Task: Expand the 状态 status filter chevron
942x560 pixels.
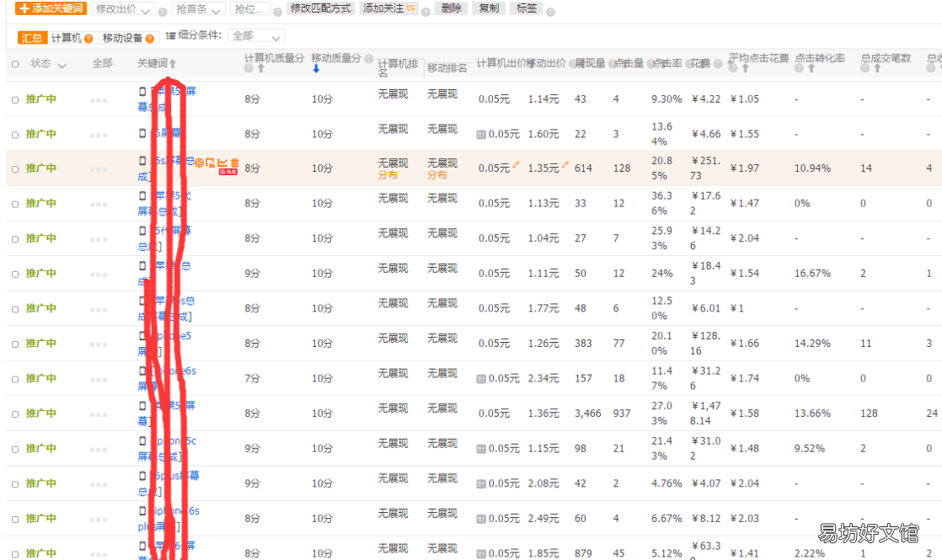Action: 62,65
